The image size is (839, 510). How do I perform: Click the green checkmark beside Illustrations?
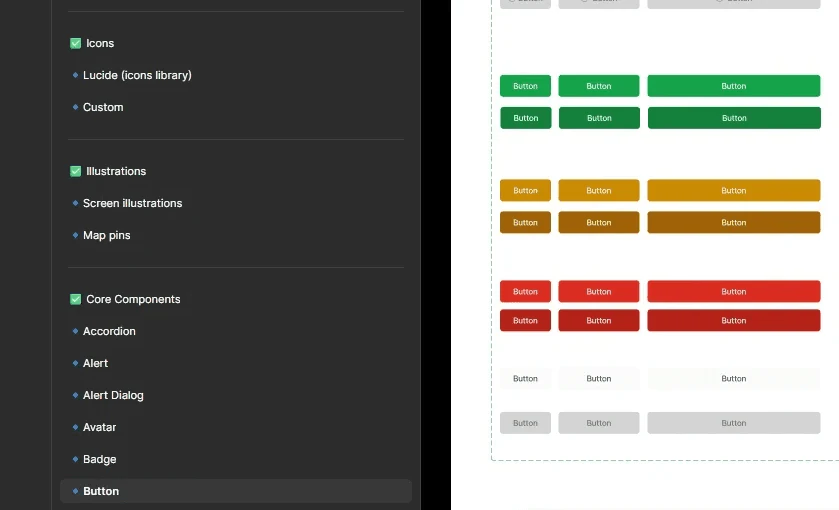(x=75, y=171)
